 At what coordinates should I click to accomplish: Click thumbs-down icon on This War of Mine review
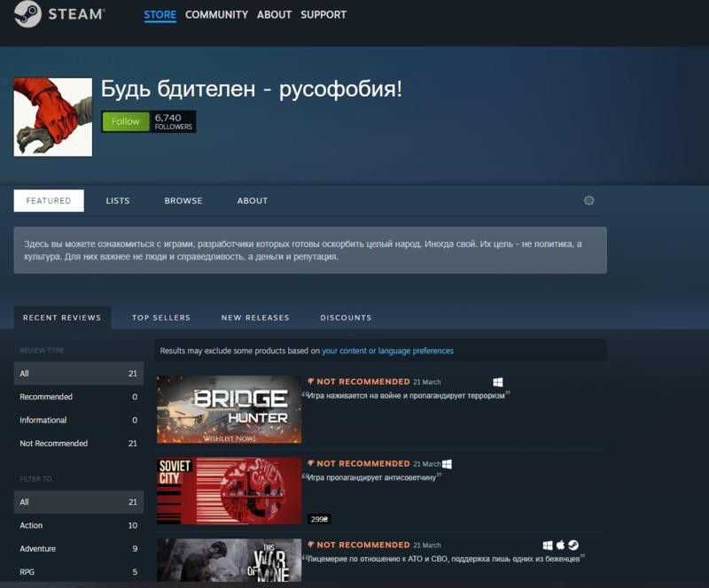point(311,545)
